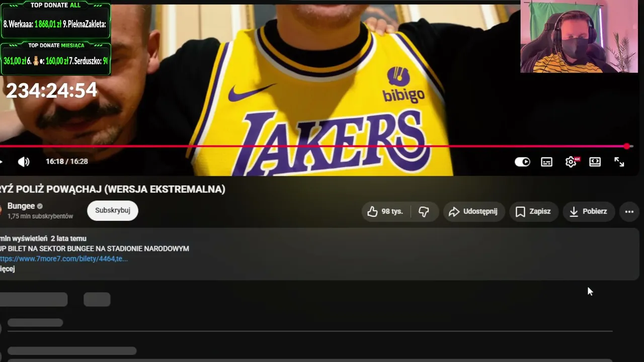
Task: Subscribe with the Subskrybuj button
Action: pyautogui.click(x=113, y=211)
